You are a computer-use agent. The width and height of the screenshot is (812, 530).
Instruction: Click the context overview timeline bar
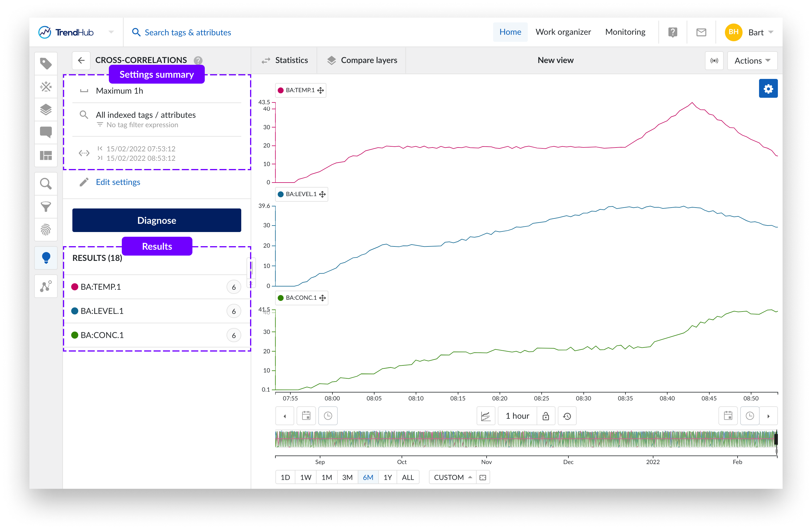pyautogui.click(x=525, y=439)
